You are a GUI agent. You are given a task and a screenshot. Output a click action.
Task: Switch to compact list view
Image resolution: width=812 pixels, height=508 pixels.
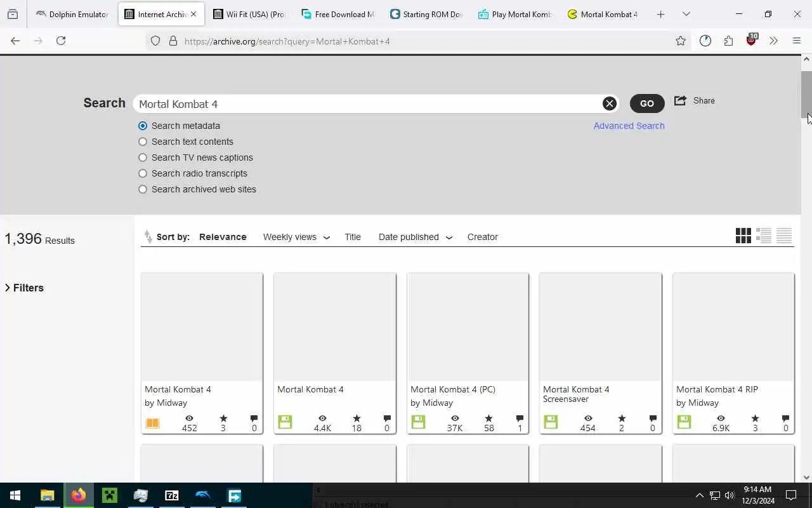pyautogui.click(x=784, y=236)
